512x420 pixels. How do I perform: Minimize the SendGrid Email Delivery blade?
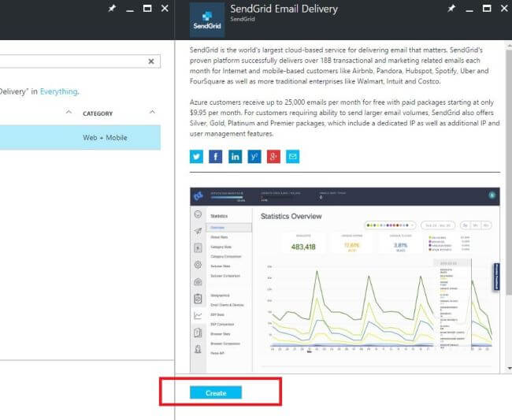tap(469, 10)
